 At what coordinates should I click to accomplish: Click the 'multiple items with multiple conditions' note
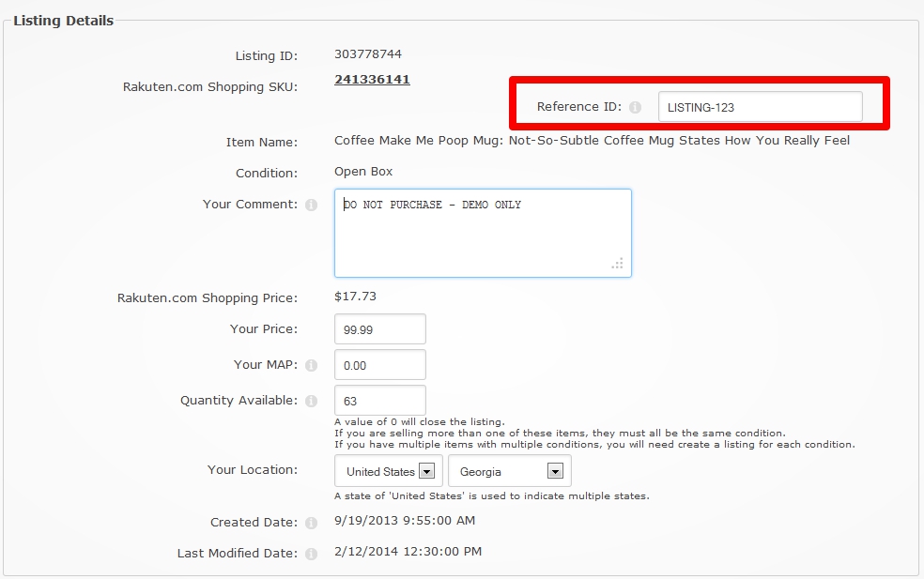(594, 444)
